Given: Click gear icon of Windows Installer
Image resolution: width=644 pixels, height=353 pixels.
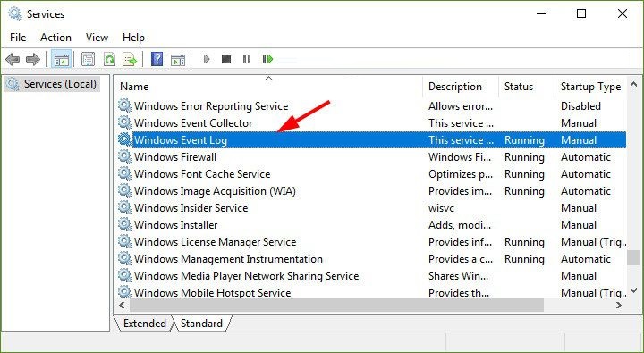Looking at the screenshot, I should tap(125, 224).
